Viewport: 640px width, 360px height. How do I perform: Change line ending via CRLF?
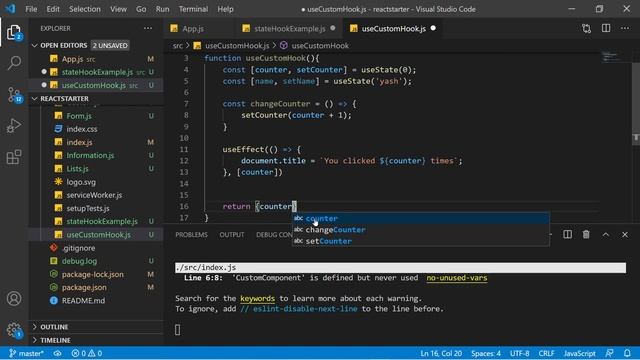point(546,353)
